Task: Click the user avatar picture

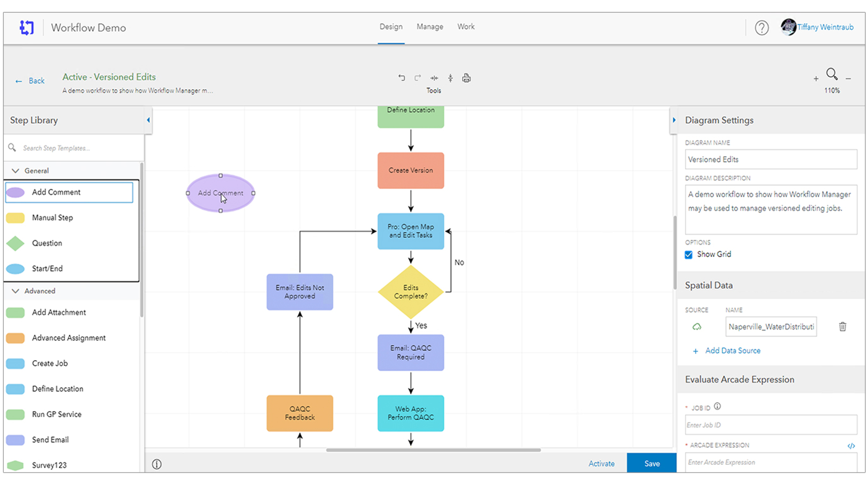Action: coord(788,27)
